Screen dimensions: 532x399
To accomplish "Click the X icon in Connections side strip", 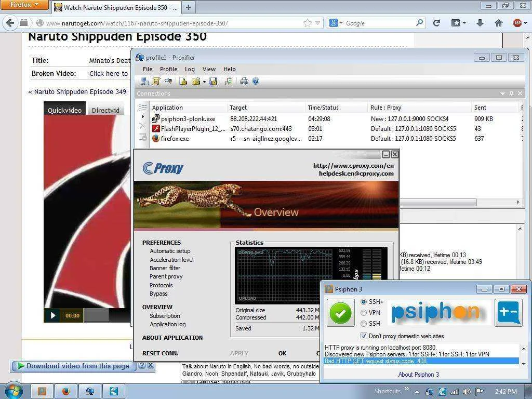I will [x=142, y=126].
